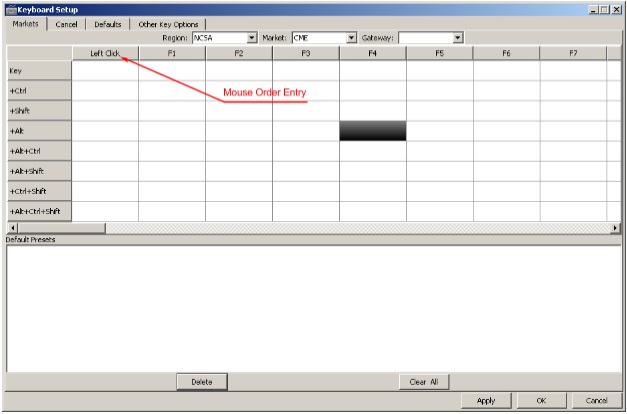Click the Delete button
627x414 pixels.
click(202, 382)
